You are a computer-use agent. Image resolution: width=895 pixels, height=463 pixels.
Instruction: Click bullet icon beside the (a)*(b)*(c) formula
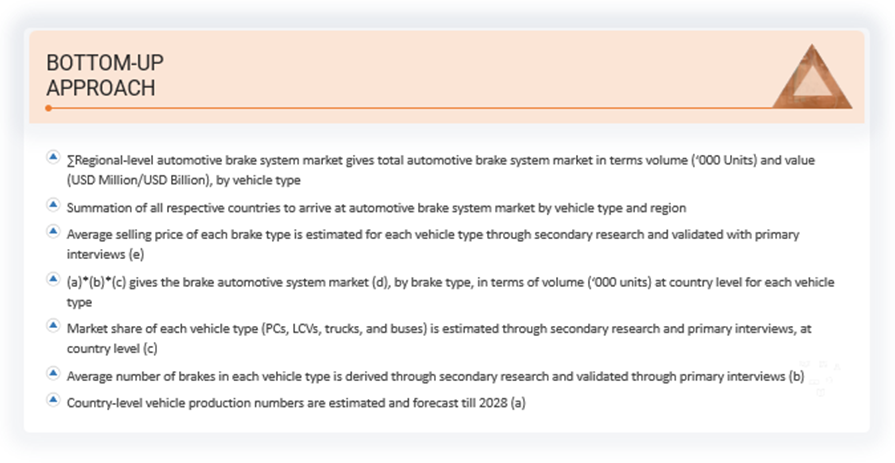coord(52,279)
